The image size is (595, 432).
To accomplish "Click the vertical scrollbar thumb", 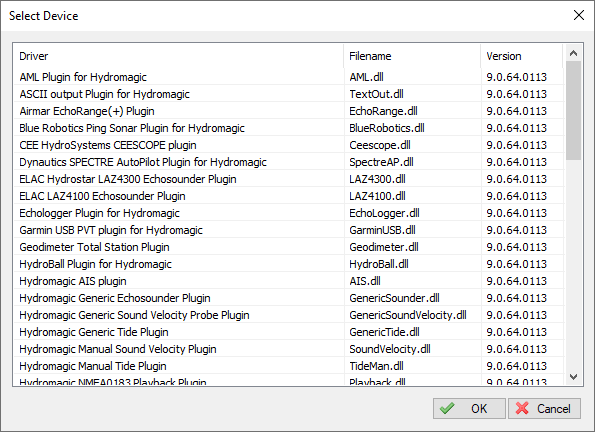I will click(x=573, y=110).
